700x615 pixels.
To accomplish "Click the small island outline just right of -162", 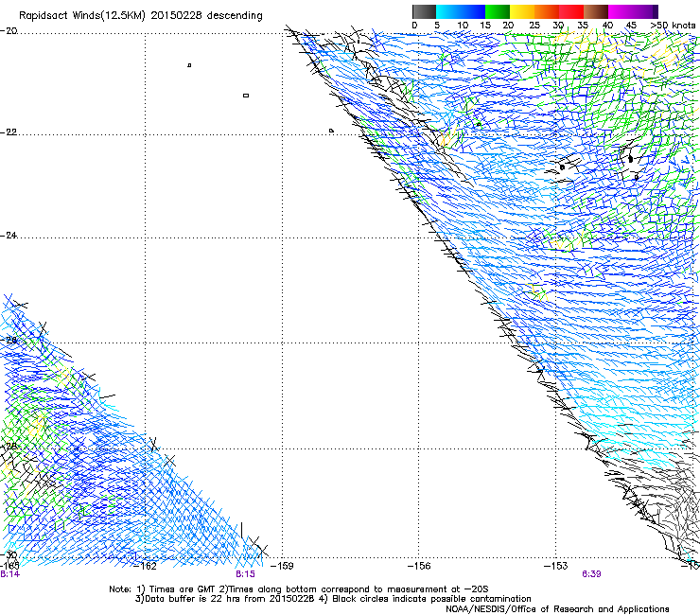I will 189,65.
